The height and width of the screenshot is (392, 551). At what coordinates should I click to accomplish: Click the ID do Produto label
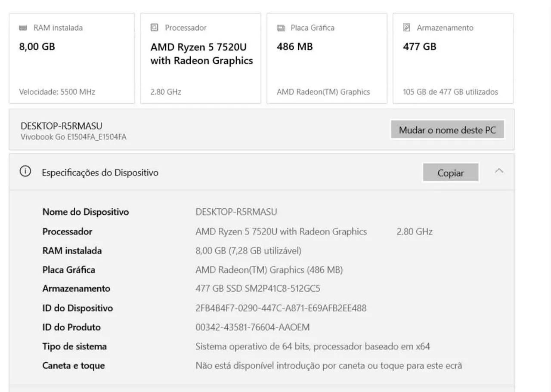pyautogui.click(x=71, y=327)
